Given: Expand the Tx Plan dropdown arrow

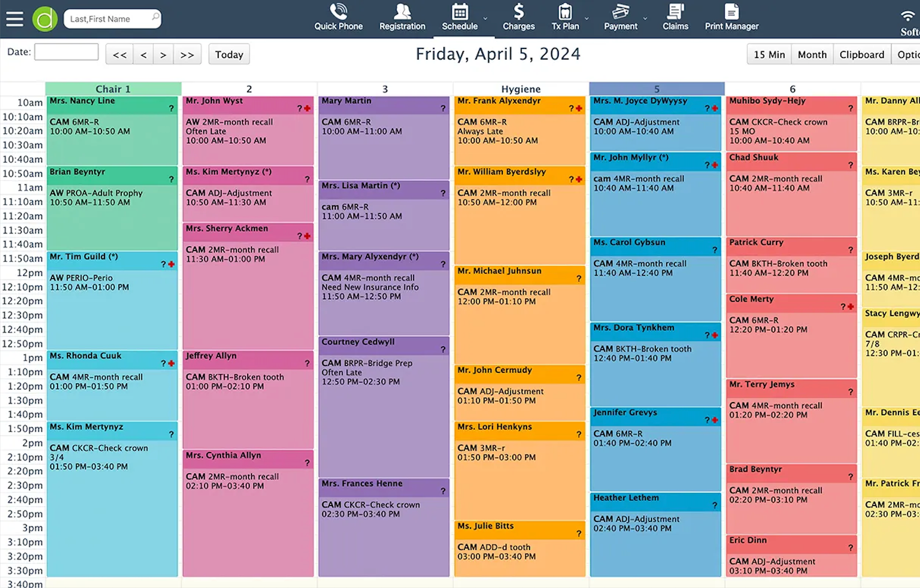Looking at the screenshot, I should coord(587,19).
